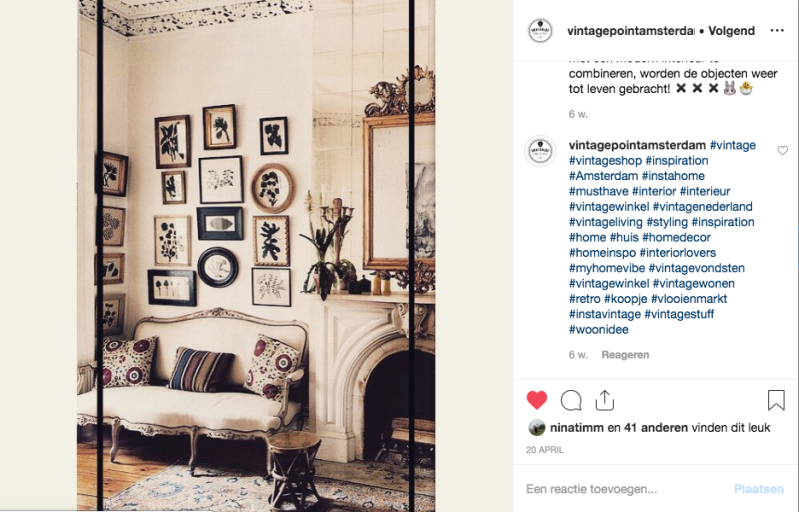
Task: Save post with the bookmark icon
Action: (x=776, y=400)
